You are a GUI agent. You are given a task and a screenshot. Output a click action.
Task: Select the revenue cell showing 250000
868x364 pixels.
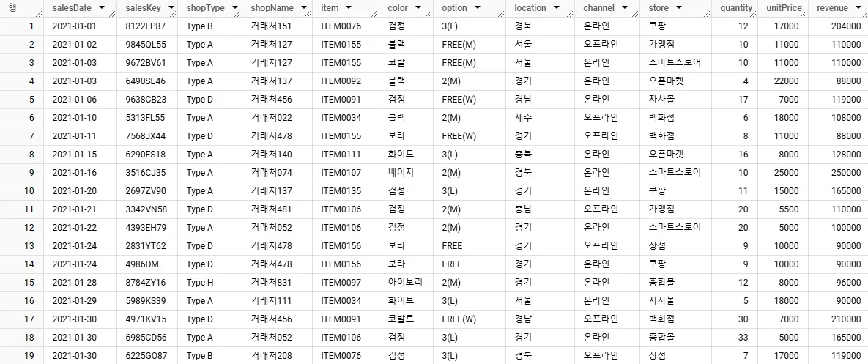tap(838, 173)
